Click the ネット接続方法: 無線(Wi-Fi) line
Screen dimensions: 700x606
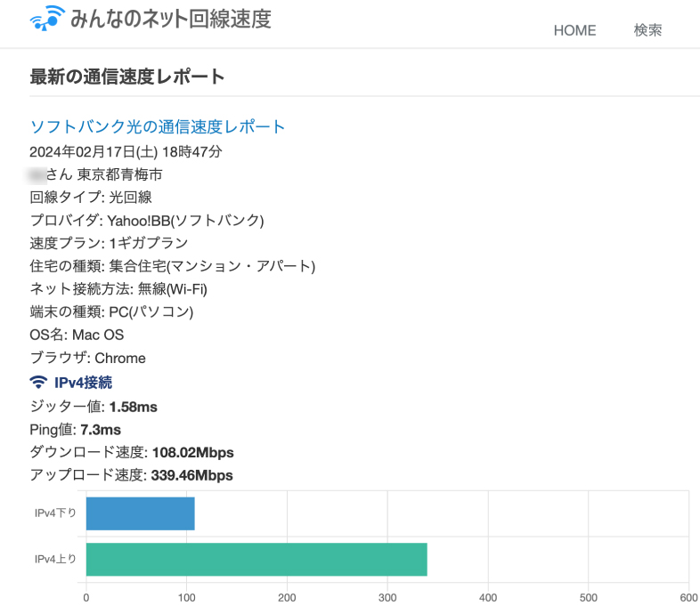click(x=118, y=289)
